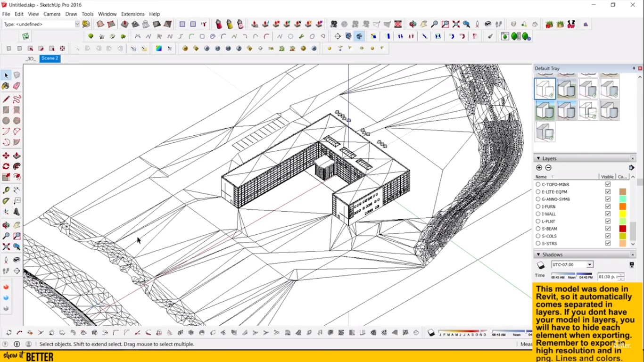
Task: Collapse the Layers panel
Action: click(x=538, y=158)
